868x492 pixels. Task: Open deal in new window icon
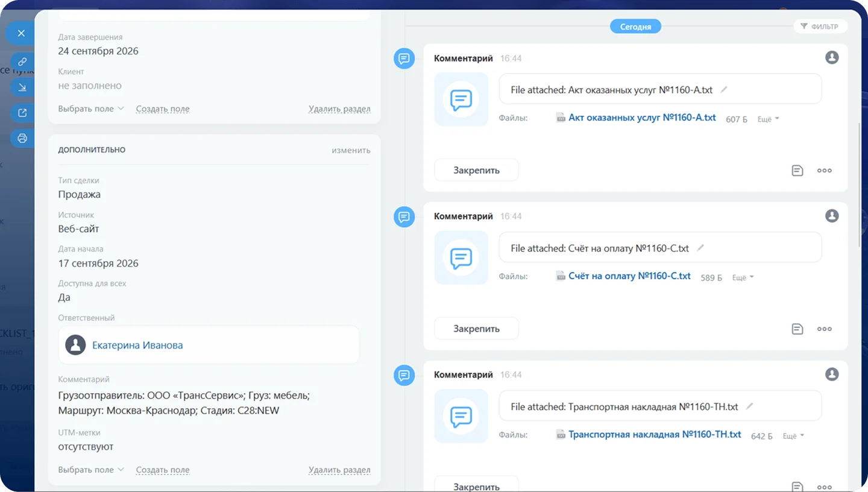tap(22, 113)
